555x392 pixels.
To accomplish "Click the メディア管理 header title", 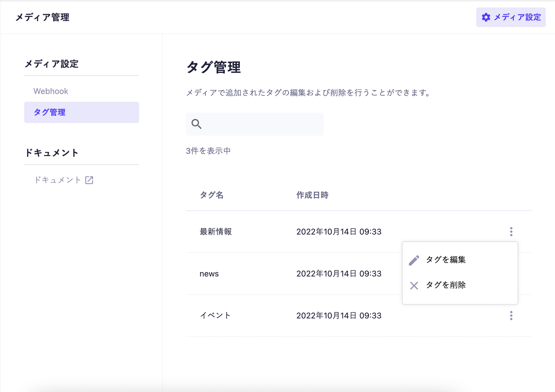I will click(42, 17).
